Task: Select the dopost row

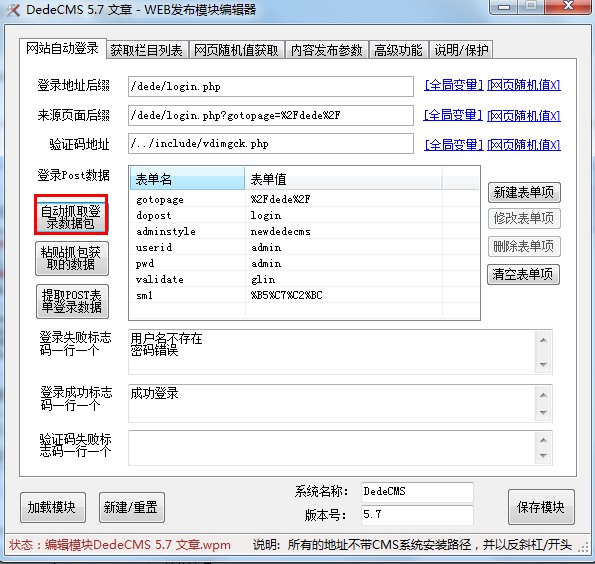Action: pyautogui.click(x=304, y=215)
